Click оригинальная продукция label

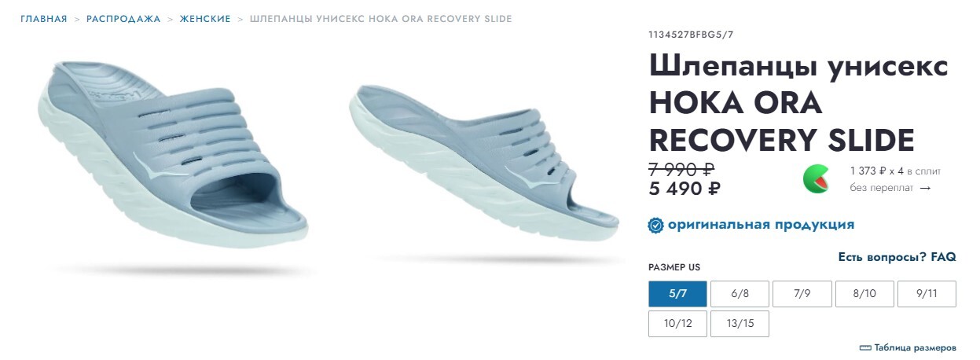[x=761, y=225]
